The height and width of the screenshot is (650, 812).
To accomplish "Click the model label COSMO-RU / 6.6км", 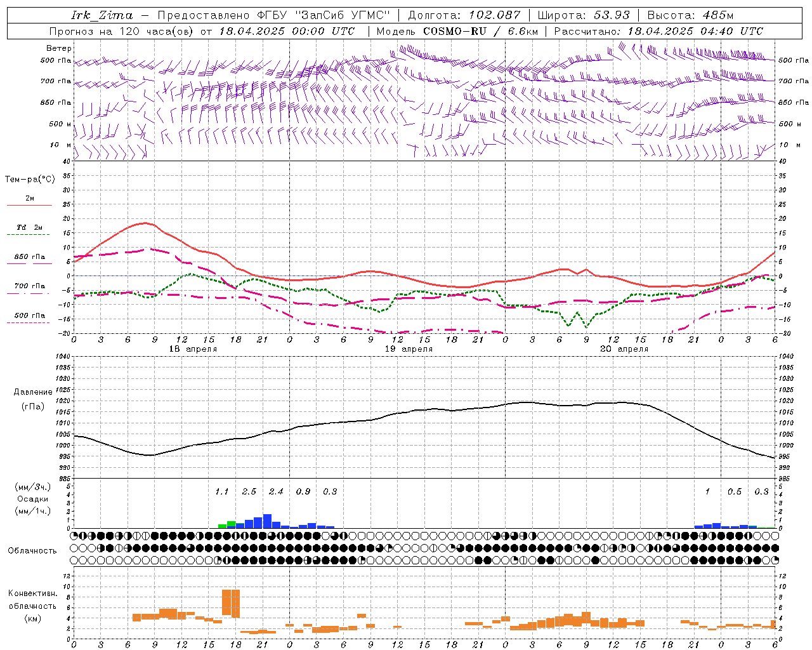I will [481, 31].
